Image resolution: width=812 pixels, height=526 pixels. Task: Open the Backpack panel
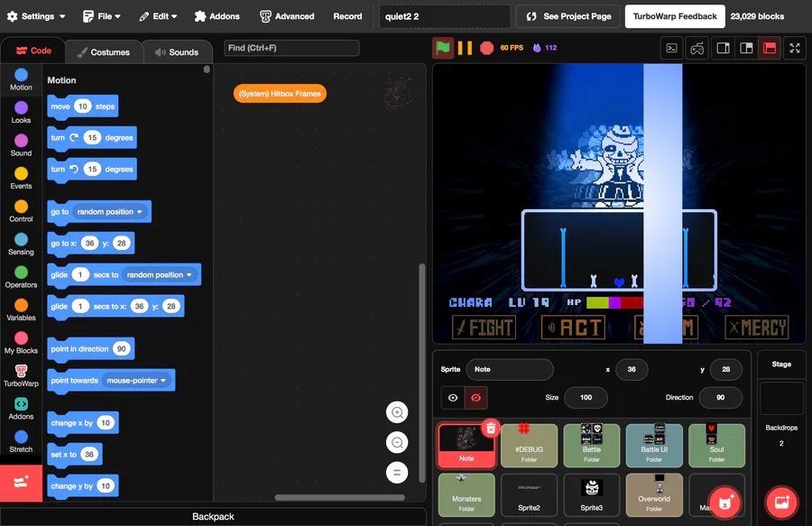point(213,517)
